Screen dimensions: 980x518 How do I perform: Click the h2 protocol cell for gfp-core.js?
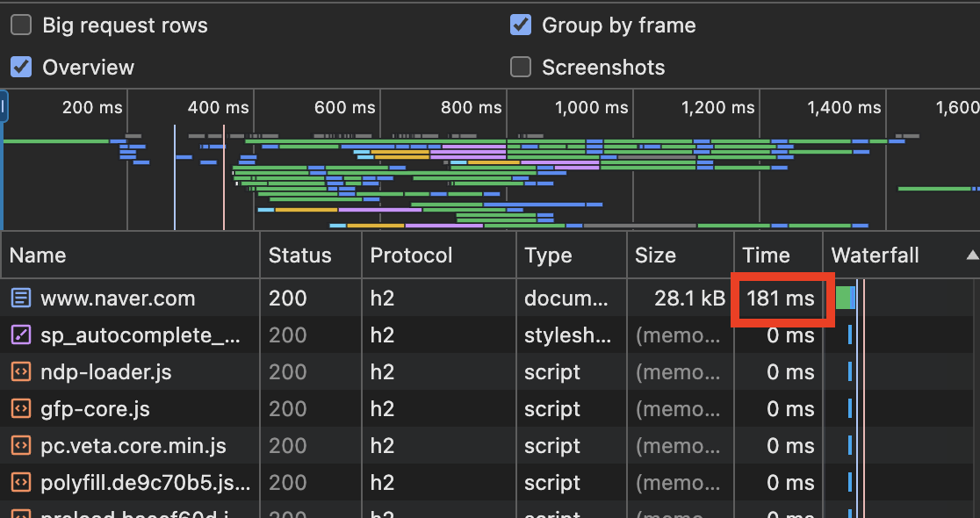pyautogui.click(x=382, y=408)
